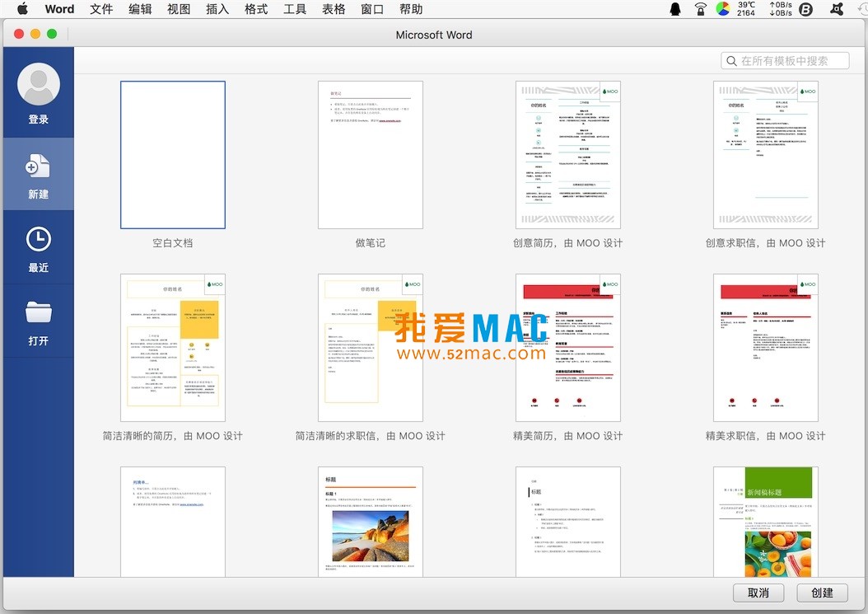Click the 精美求职信，由 MOO 设计 caption
This screenshot has width=868, height=614.
tap(766, 435)
